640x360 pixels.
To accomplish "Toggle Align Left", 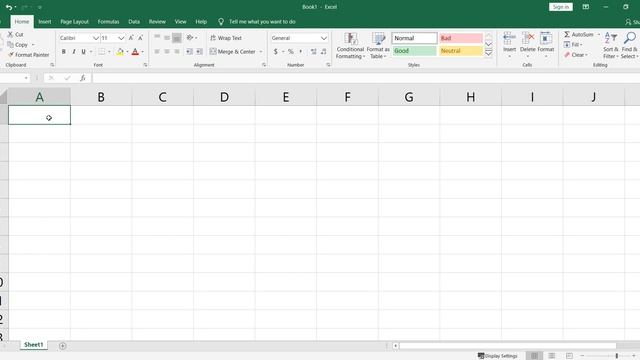I will 157,51.
